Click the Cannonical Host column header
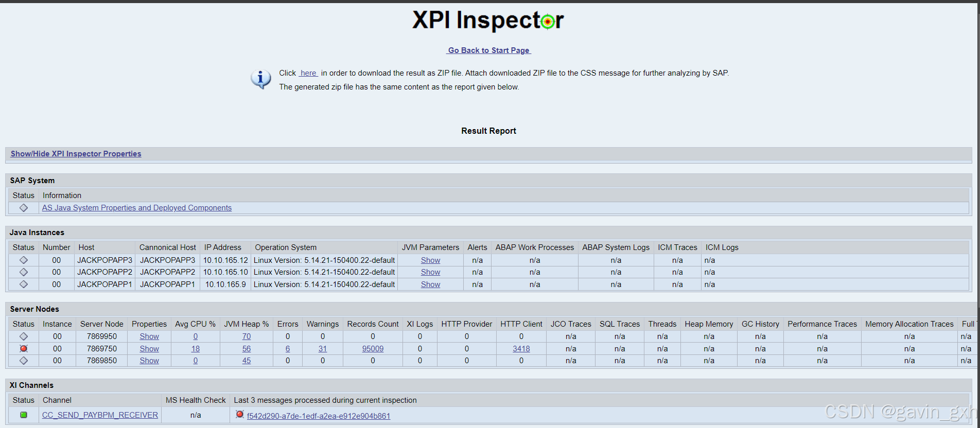Screen dimensions: 980x428 point(168,247)
